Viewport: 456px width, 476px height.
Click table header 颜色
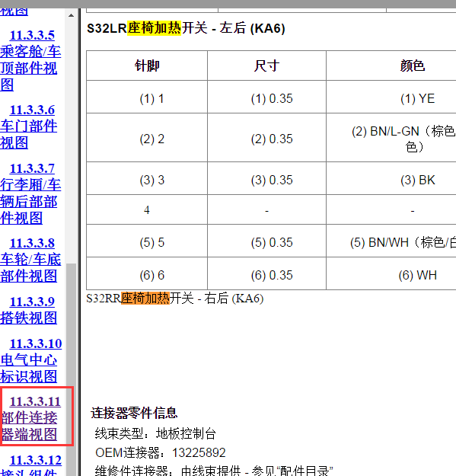click(x=391, y=65)
